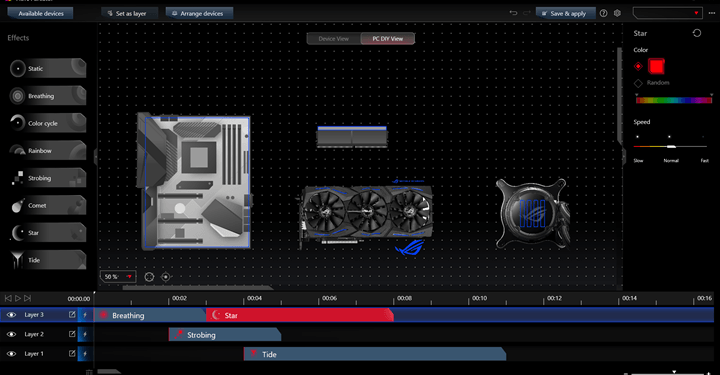
Task: Click Save & apply button
Action: (565, 13)
